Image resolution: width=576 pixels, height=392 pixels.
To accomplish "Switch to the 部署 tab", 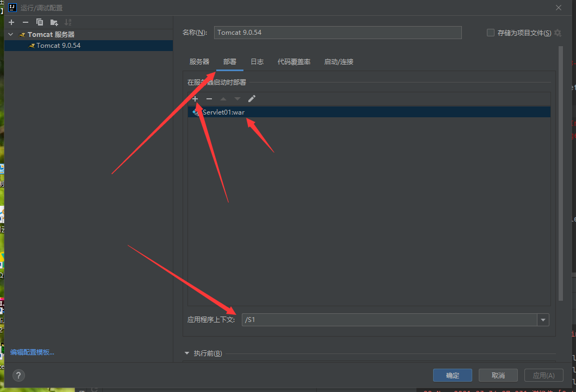I will point(230,62).
